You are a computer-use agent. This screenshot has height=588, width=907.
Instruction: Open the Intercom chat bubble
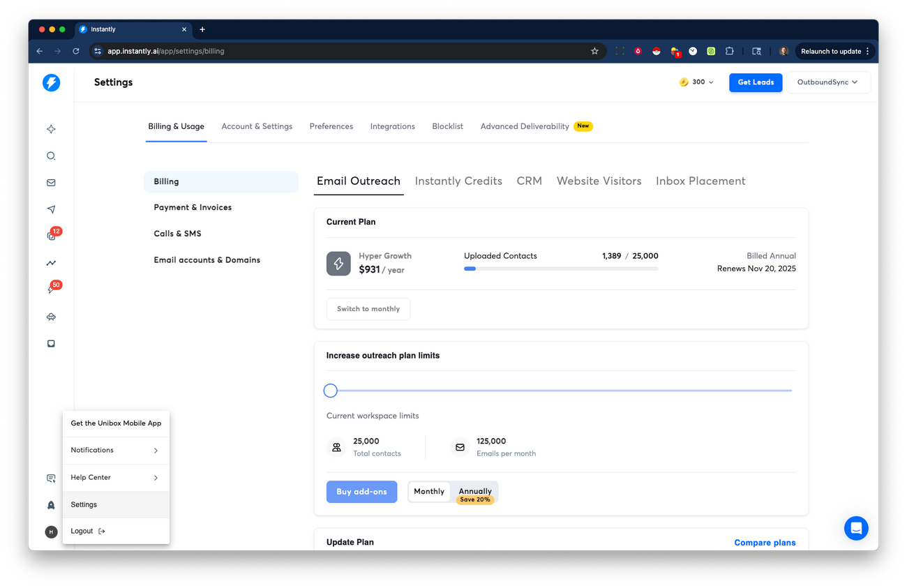[856, 528]
